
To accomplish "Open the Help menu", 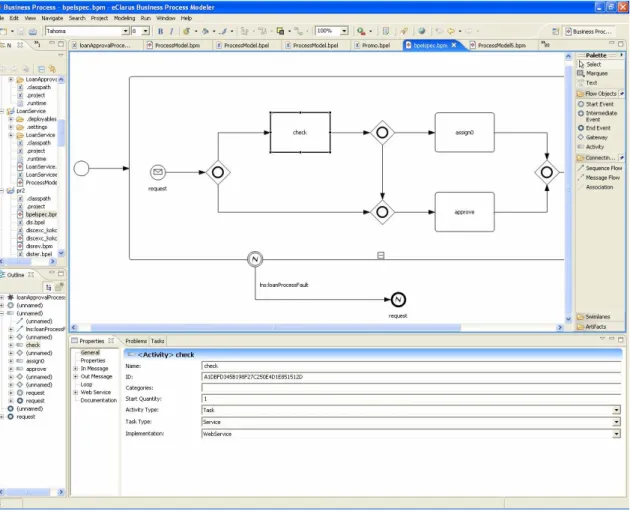I will 186,18.
